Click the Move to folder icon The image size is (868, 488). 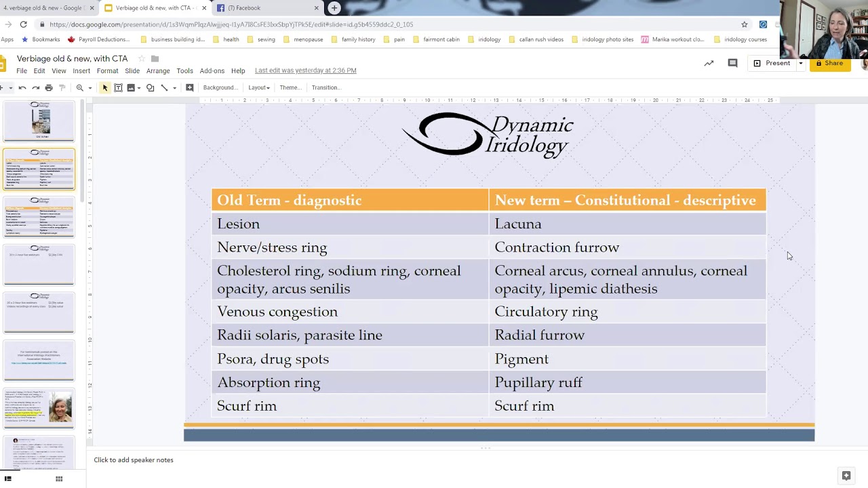155,59
